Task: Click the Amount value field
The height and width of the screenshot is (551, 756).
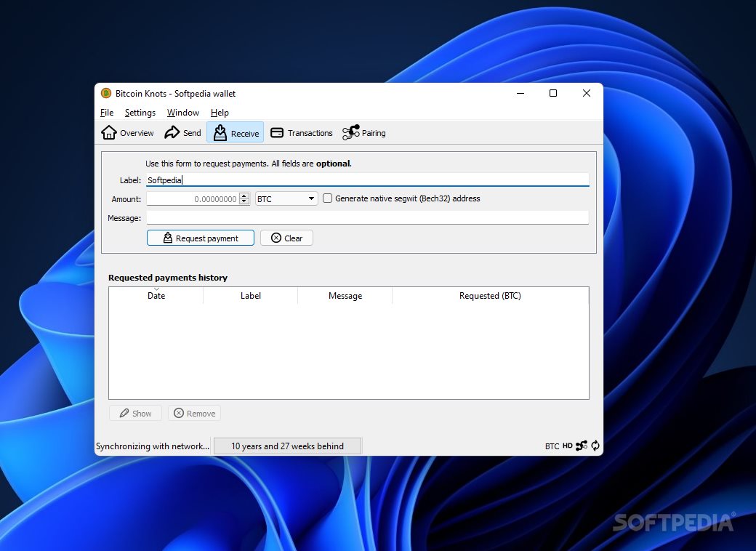Action: (x=193, y=198)
